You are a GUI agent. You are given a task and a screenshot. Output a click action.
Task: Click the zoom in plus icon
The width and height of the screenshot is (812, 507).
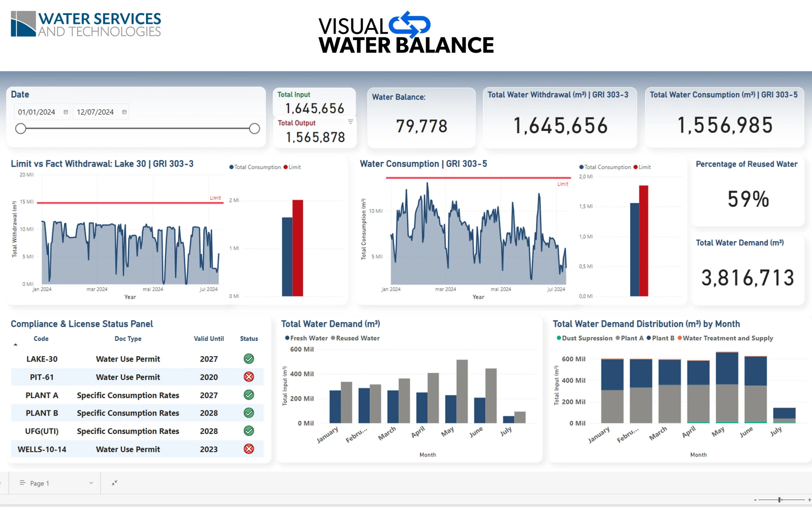tap(809, 500)
